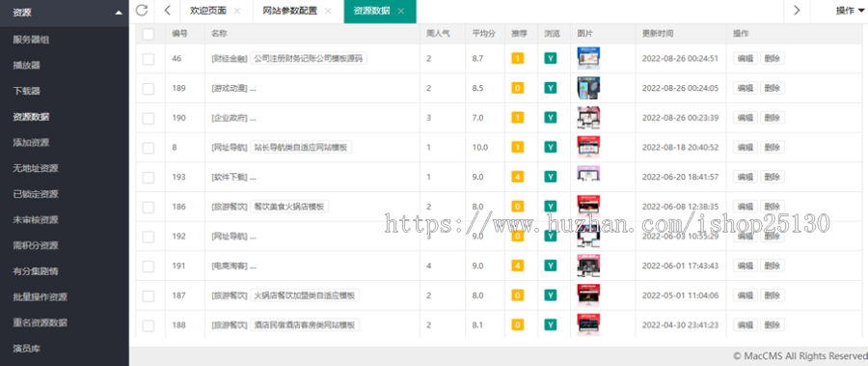Click the green Y badge in row 189
Viewport: 868px width, 366px height.
pyautogui.click(x=551, y=88)
